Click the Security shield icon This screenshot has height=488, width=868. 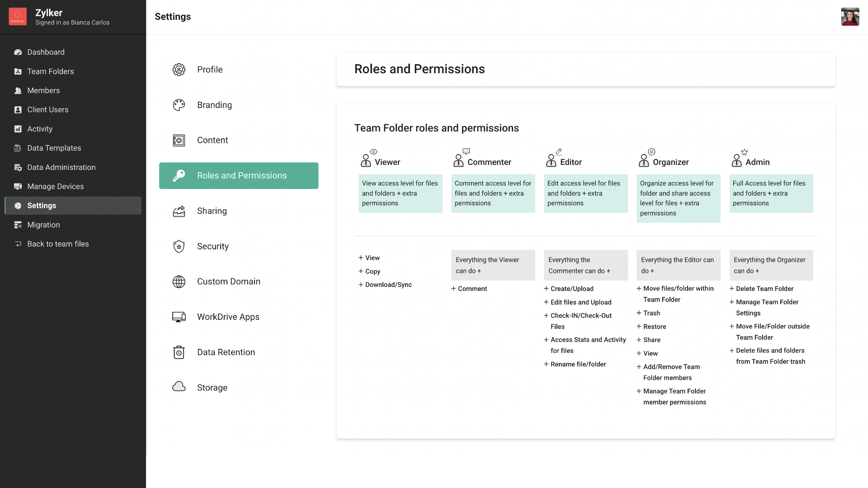pyautogui.click(x=179, y=246)
